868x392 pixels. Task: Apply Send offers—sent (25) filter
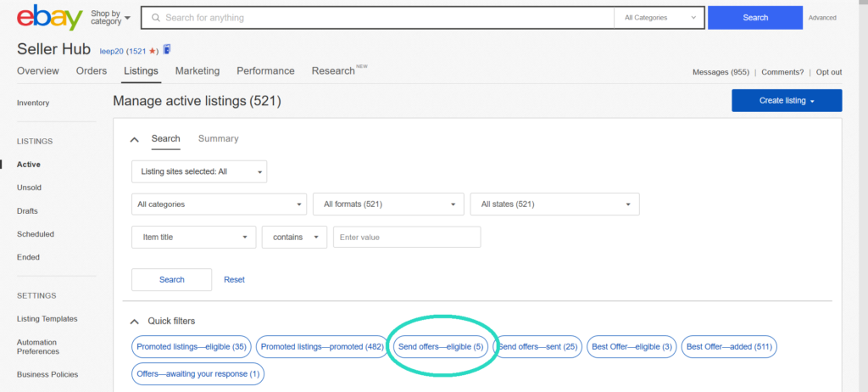click(x=538, y=346)
